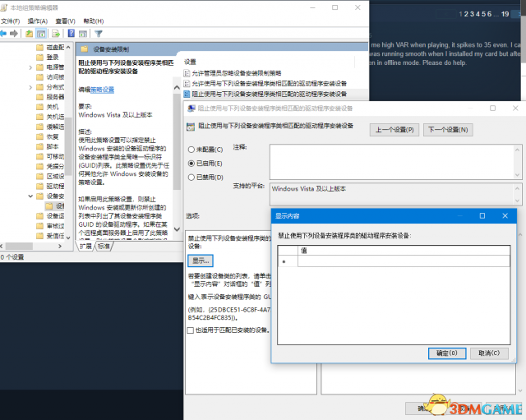The image size is (526, 420).
Task: Open Help via the blue question icon
Action: tap(72, 33)
